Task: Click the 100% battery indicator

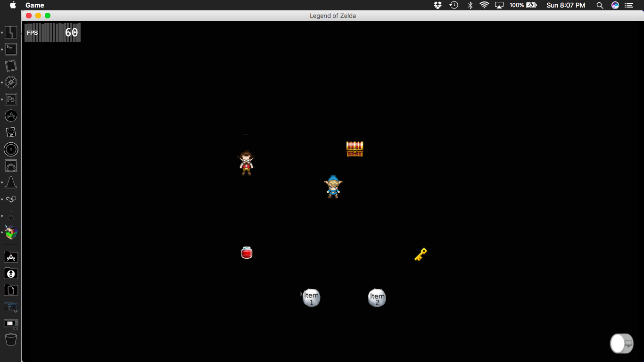Action: pos(523,5)
